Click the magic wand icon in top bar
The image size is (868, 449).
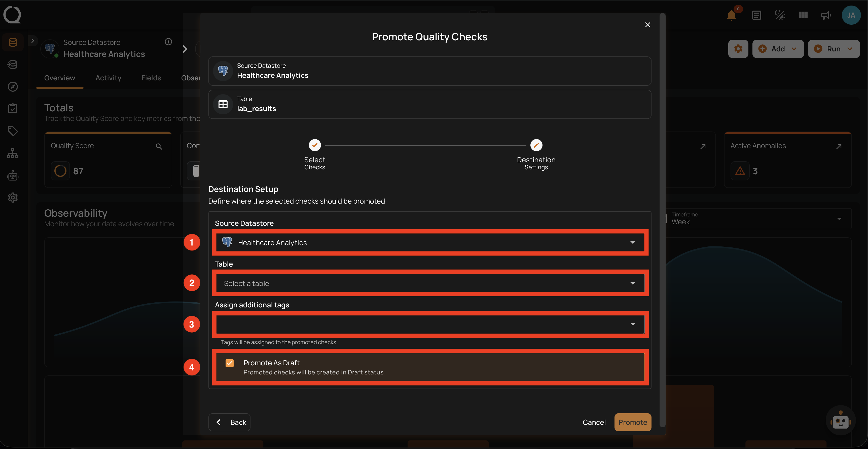point(780,16)
